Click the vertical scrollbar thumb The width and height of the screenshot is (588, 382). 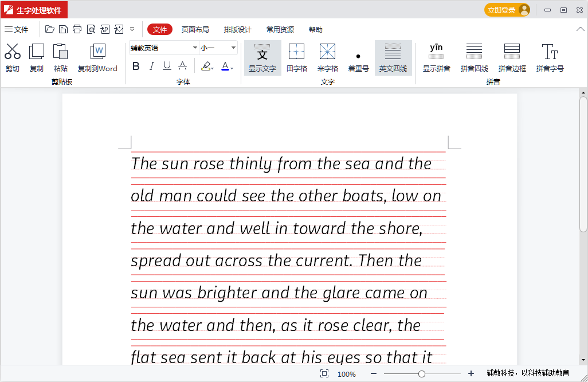[583, 165]
